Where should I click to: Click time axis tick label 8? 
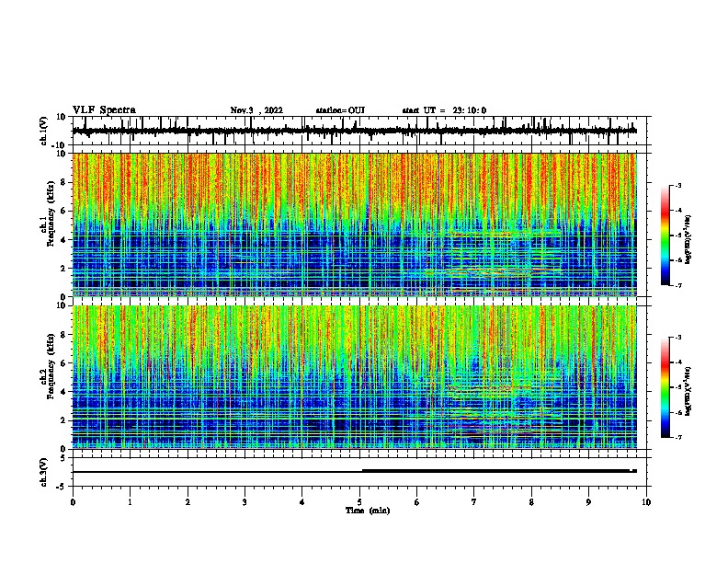[x=531, y=502]
